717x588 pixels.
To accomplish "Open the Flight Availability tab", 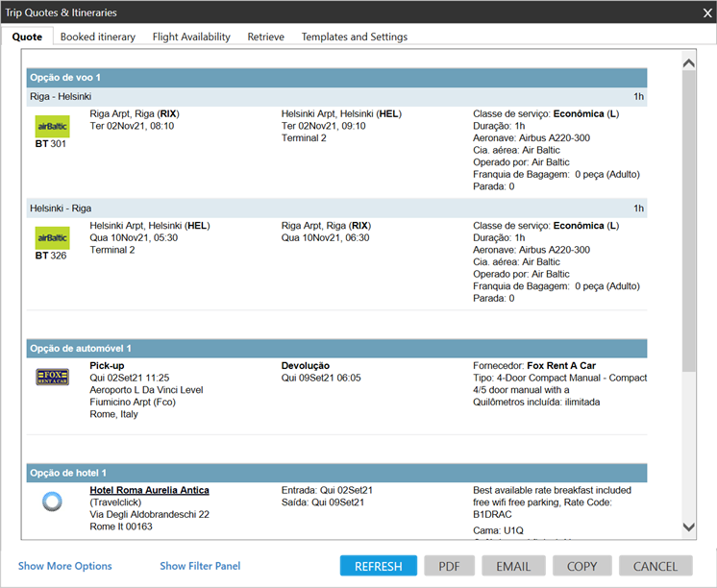I will pyautogui.click(x=190, y=37).
